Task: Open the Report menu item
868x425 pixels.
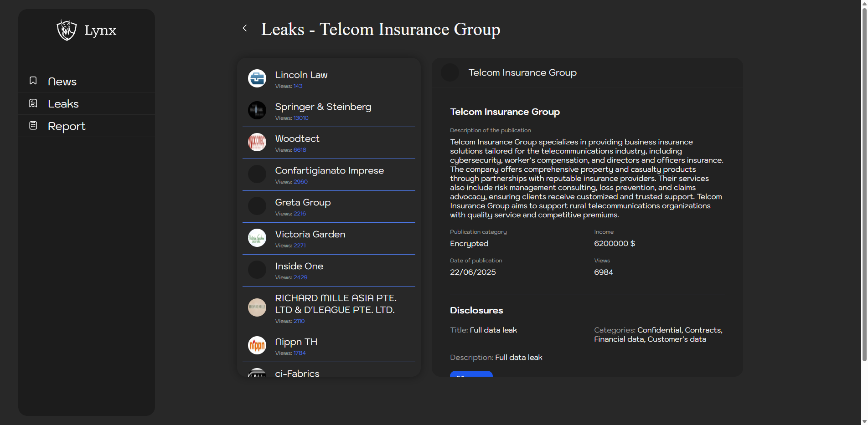Action: click(x=67, y=126)
